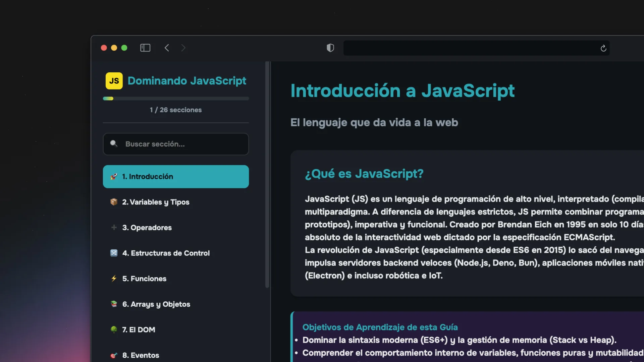This screenshot has height=362, width=644.
Task: Click the plus icon beside Operadores
Action: click(114, 228)
